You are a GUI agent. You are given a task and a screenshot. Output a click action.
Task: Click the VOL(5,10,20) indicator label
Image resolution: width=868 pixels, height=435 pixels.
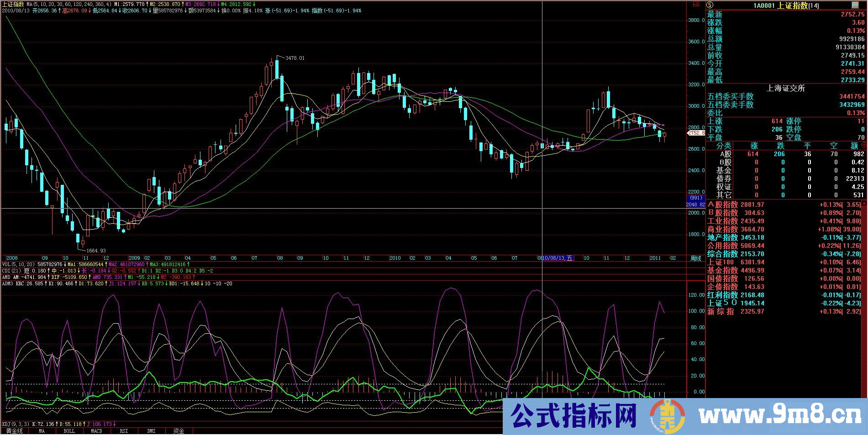click(x=18, y=265)
